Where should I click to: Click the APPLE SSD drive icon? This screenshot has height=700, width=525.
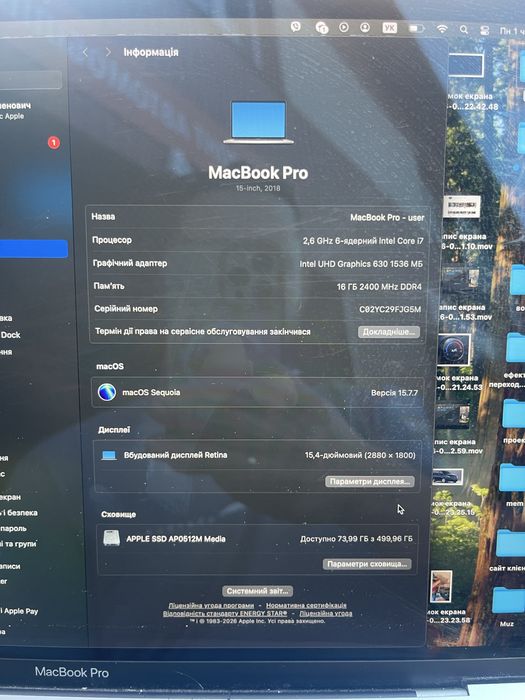(x=111, y=538)
